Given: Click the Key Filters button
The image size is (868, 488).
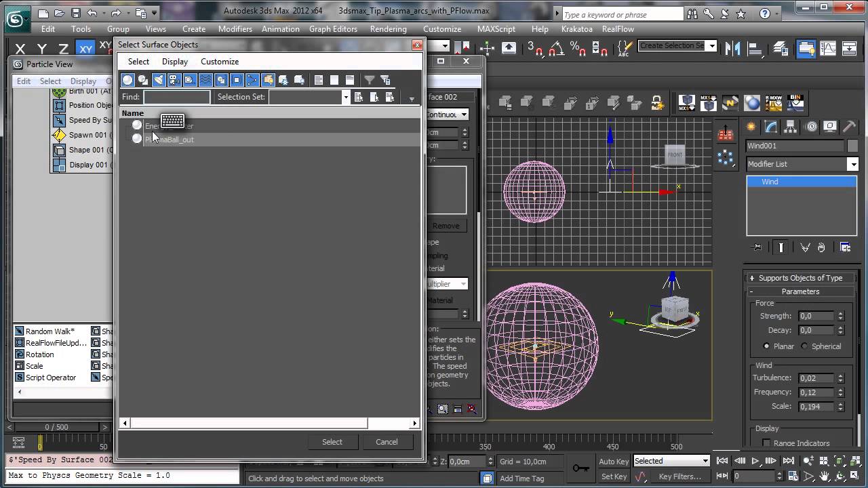Looking at the screenshot, I should tap(680, 476).
